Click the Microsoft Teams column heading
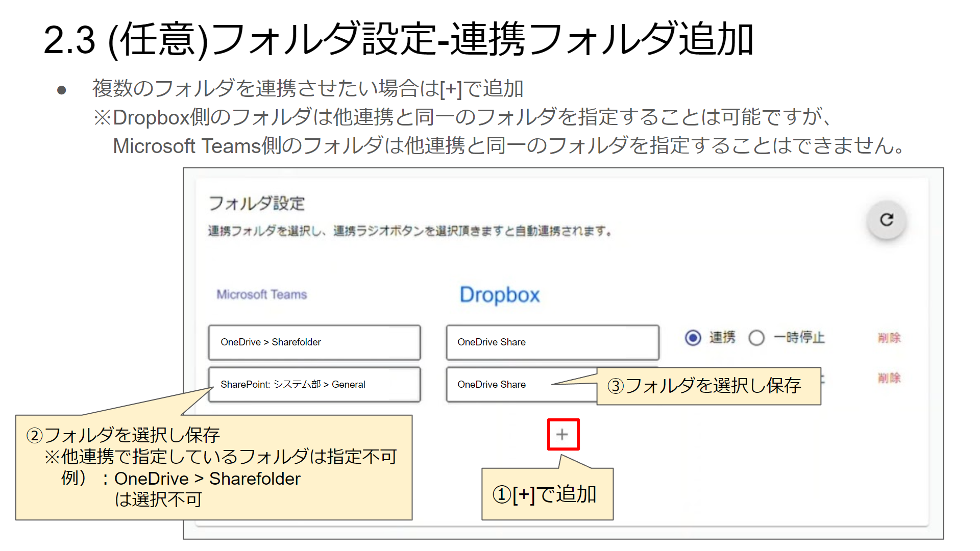The width and height of the screenshot is (980, 551). [262, 294]
